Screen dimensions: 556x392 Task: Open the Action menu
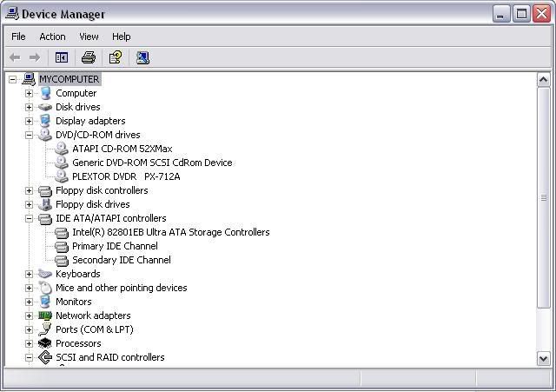pyautogui.click(x=52, y=37)
